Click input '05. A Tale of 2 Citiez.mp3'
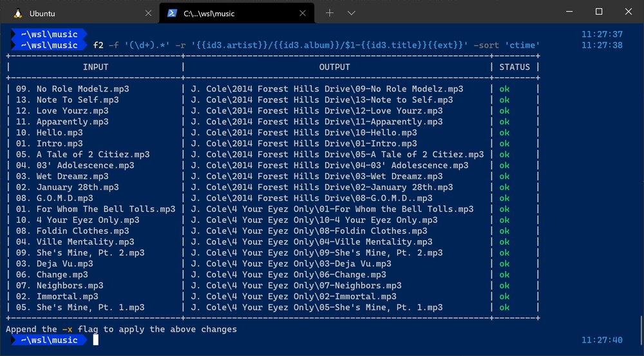Viewport: 644px width, 356px height. (83, 155)
